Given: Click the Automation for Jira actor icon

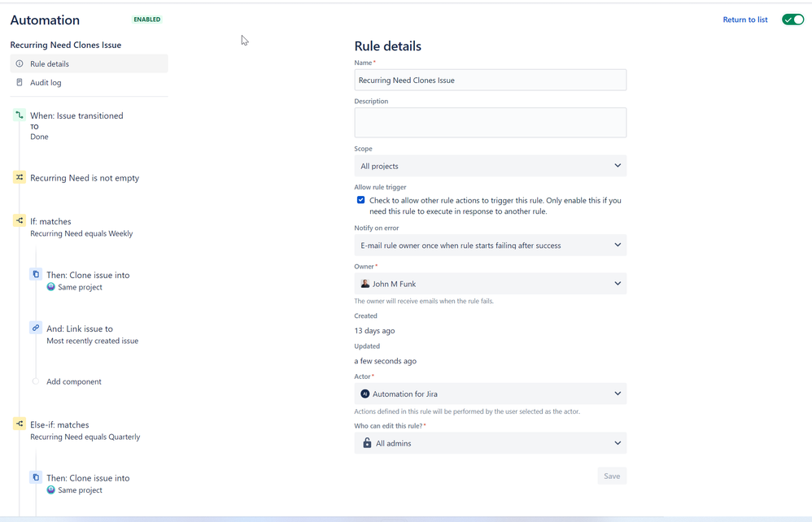Looking at the screenshot, I should tap(366, 393).
